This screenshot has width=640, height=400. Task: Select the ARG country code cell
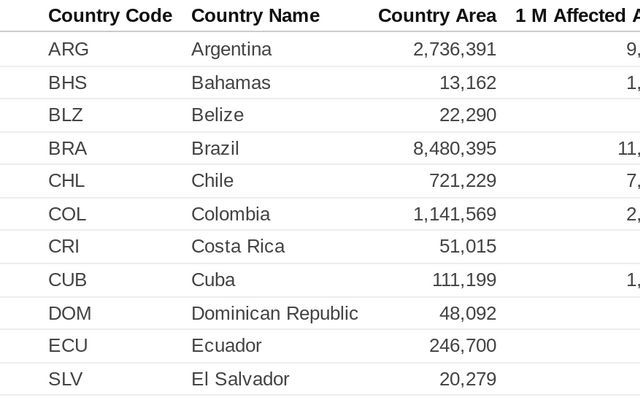point(69,49)
